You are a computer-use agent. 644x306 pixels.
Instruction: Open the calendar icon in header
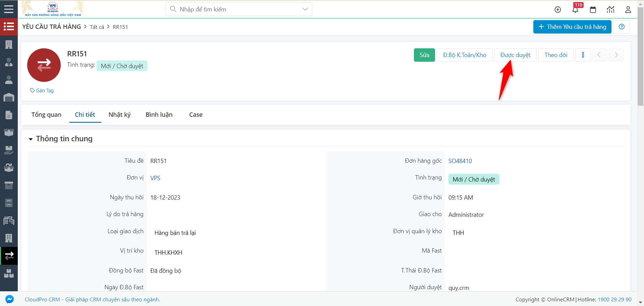coord(593,9)
